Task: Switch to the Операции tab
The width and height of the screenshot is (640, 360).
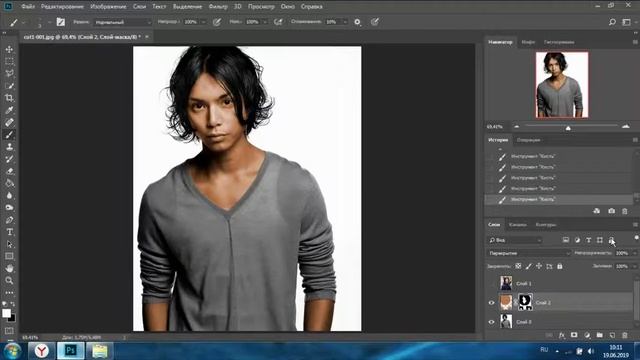Action: pyautogui.click(x=528, y=140)
